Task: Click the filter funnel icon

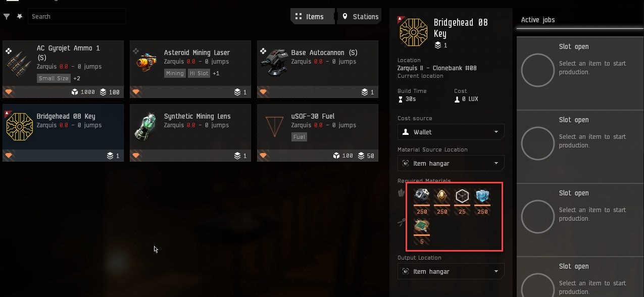Action: click(7, 17)
